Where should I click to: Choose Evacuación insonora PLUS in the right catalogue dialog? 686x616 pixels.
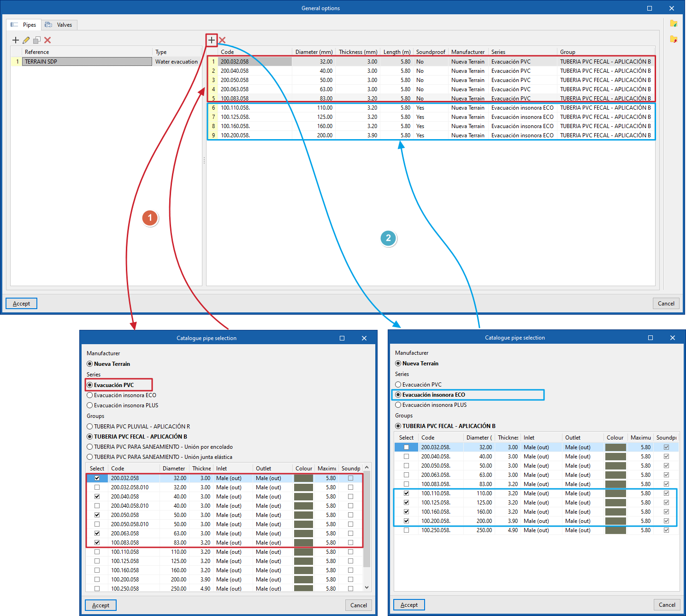pos(431,405)
